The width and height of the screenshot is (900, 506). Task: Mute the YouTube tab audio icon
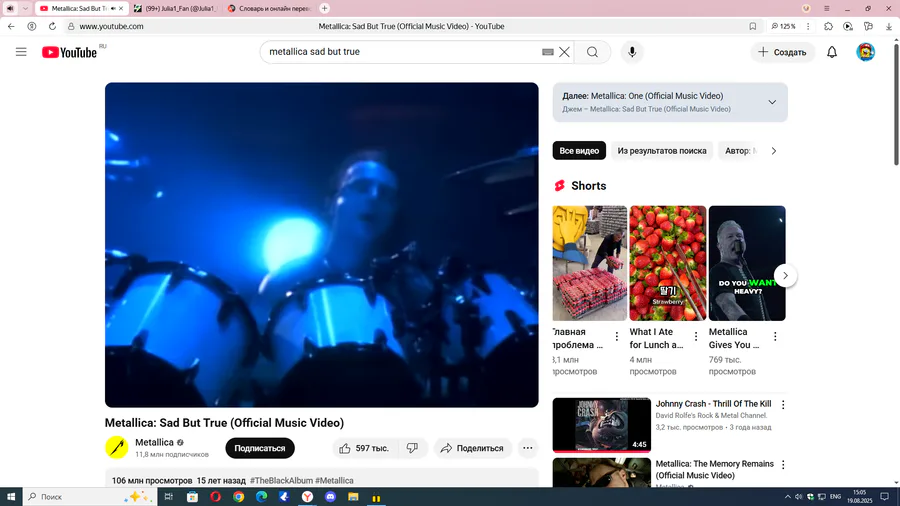tap(112, 9)
